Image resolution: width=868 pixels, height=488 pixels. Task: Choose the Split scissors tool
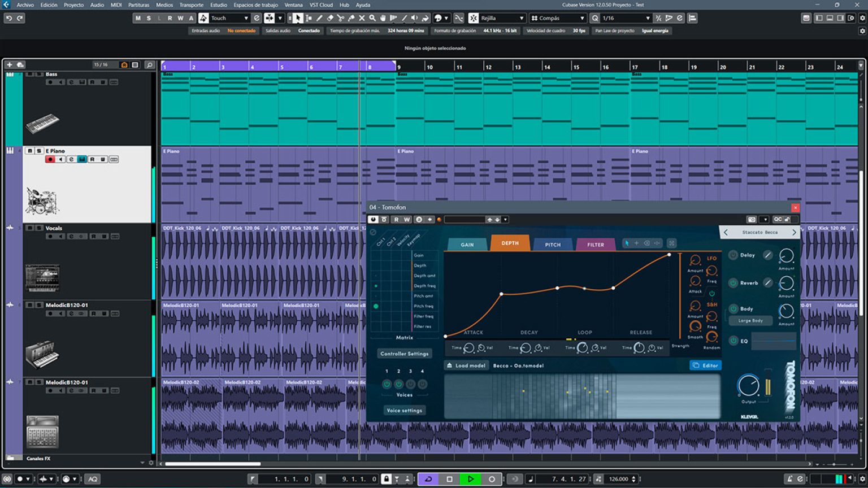tap(341, 18)
